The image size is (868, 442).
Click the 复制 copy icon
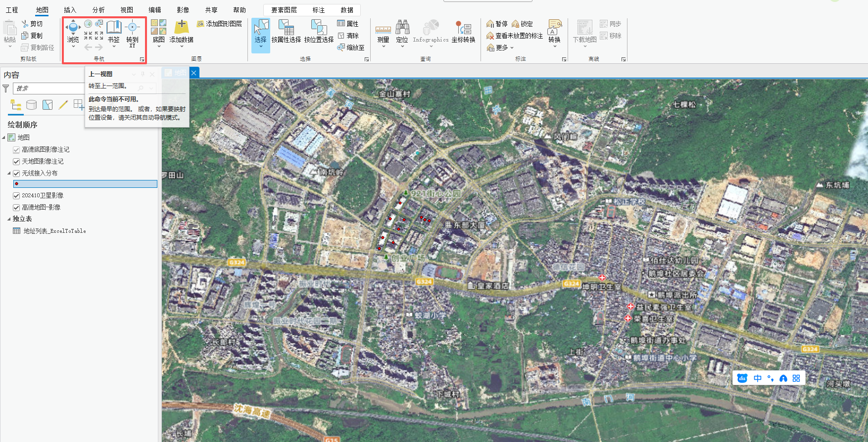[25, 36]
